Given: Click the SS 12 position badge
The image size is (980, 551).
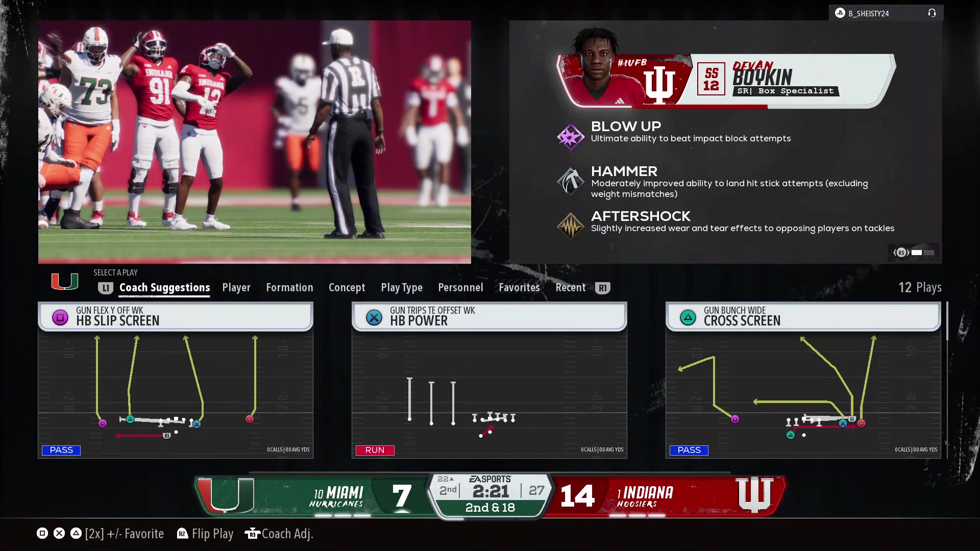Looking at the screenshot, I should tap(711, 79).
